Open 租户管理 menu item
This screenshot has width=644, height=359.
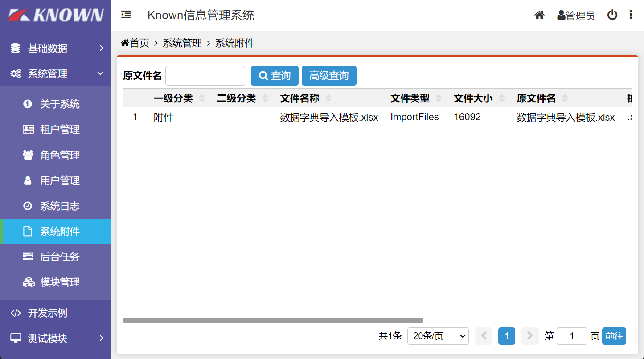[56, 129]
